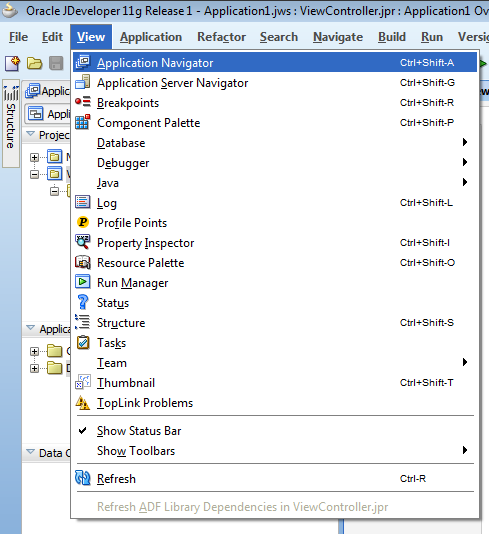Collapse the Projects panel triangle
This screenshot has height=534, width=489.
30,134
